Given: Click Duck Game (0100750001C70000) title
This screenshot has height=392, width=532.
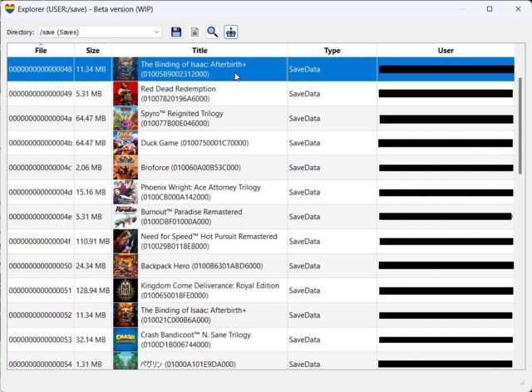Looking at the screenshot, I should pos(195,143).
